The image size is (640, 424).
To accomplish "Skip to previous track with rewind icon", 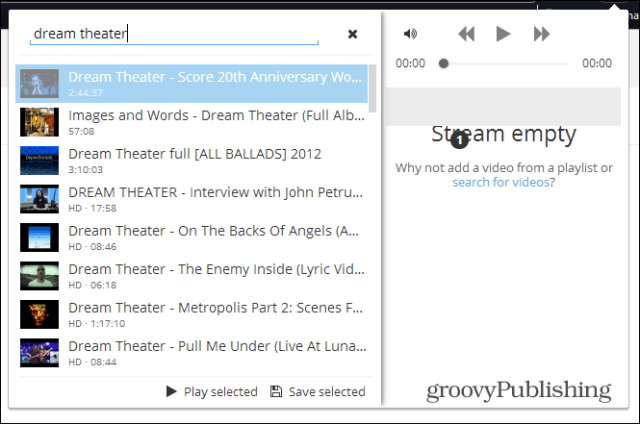I will 467,34.
